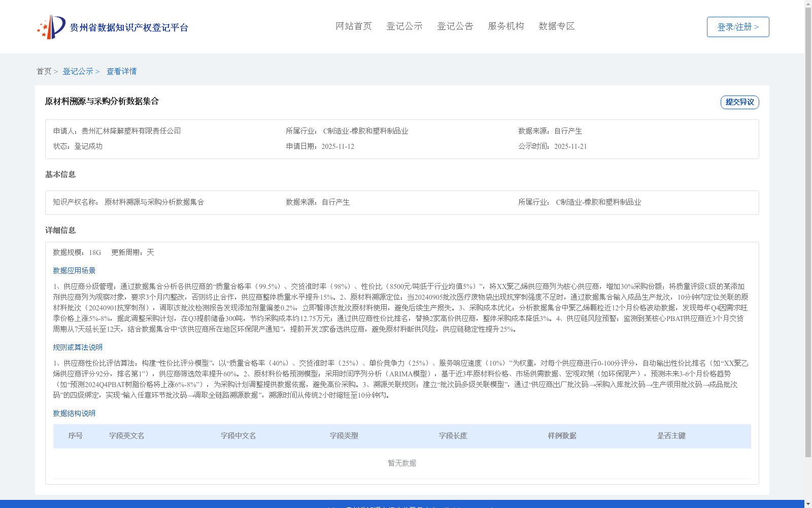812x508 pixels.
Task: Click the vertical scrollbar thumb
Action: 808,232
